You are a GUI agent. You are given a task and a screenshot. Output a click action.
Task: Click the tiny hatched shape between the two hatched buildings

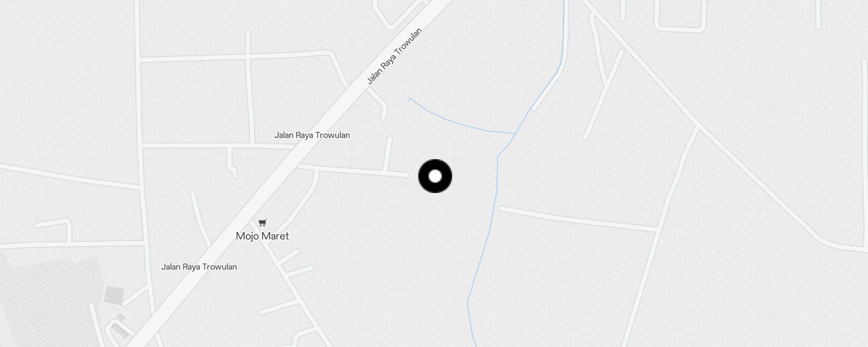(121, 318)
